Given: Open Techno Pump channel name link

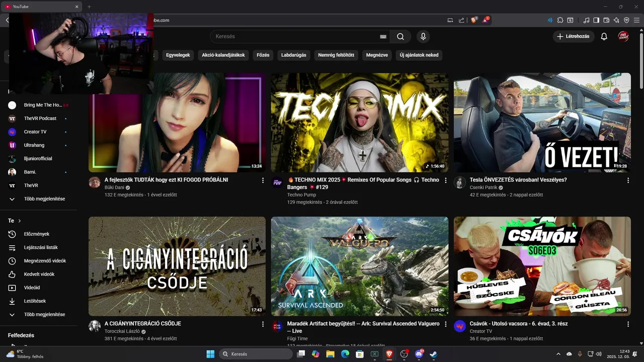Looking at the screenshot, I should (301, 195).
